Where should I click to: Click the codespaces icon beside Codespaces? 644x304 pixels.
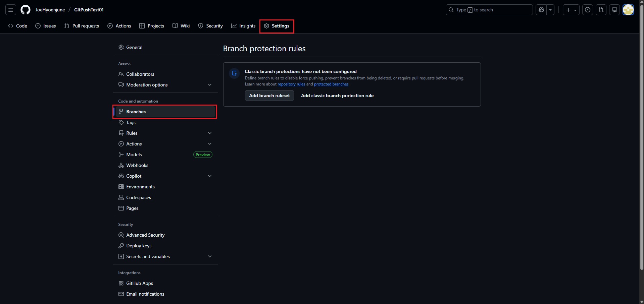pos(121,197)
